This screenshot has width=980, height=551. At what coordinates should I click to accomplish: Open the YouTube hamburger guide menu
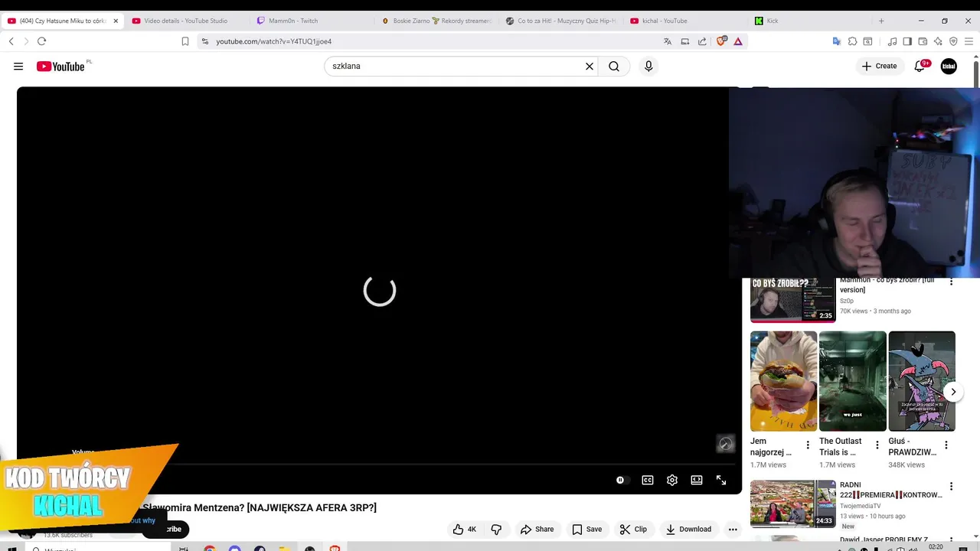[x=18, y=67]
